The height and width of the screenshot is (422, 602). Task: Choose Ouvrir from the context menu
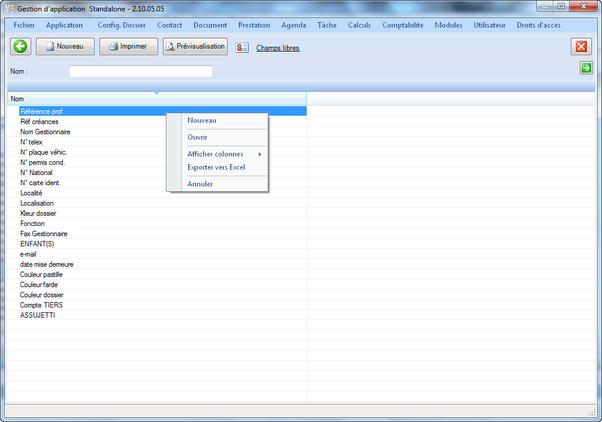click(x=197, y=137)
